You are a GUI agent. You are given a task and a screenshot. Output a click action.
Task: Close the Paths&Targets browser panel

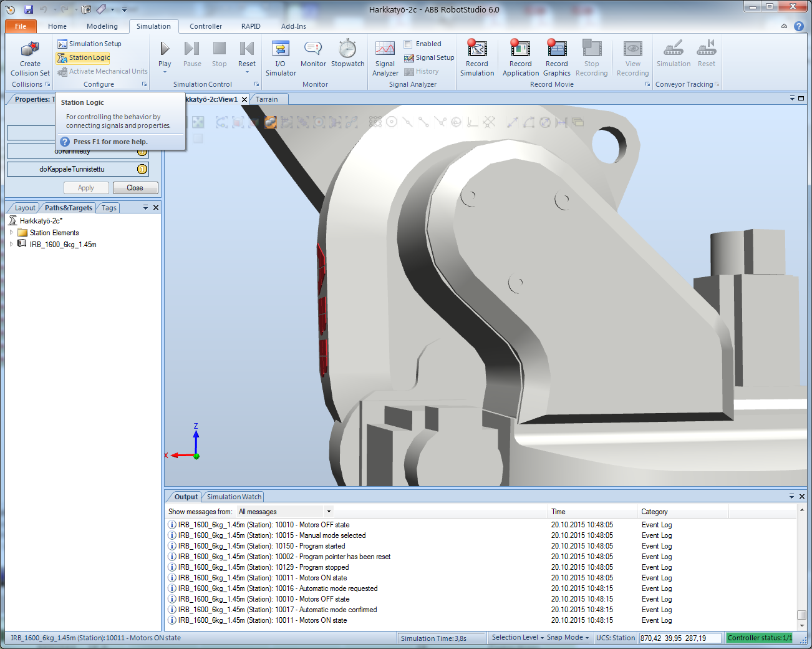coord(156,207)
